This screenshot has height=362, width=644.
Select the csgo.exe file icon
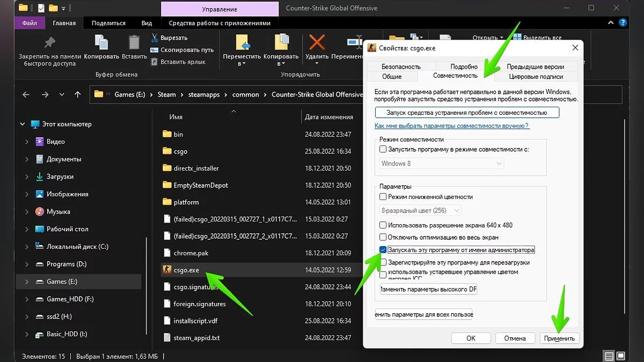[x=167, y=270]
